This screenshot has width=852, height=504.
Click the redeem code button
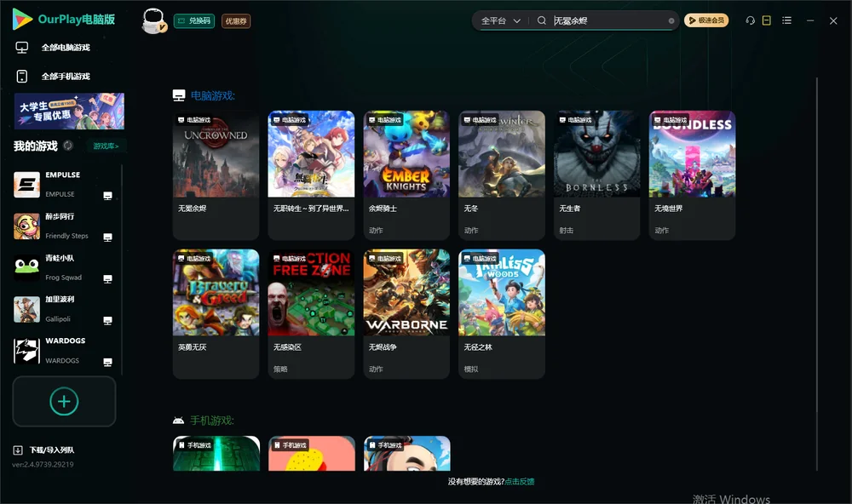[x=194, y=21]
